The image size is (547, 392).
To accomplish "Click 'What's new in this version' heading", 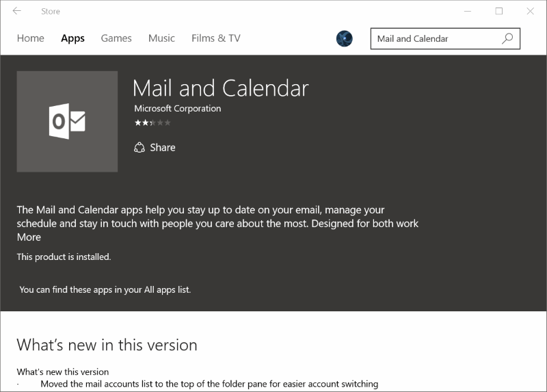I will pyautogui.click(x=107, y=345).
